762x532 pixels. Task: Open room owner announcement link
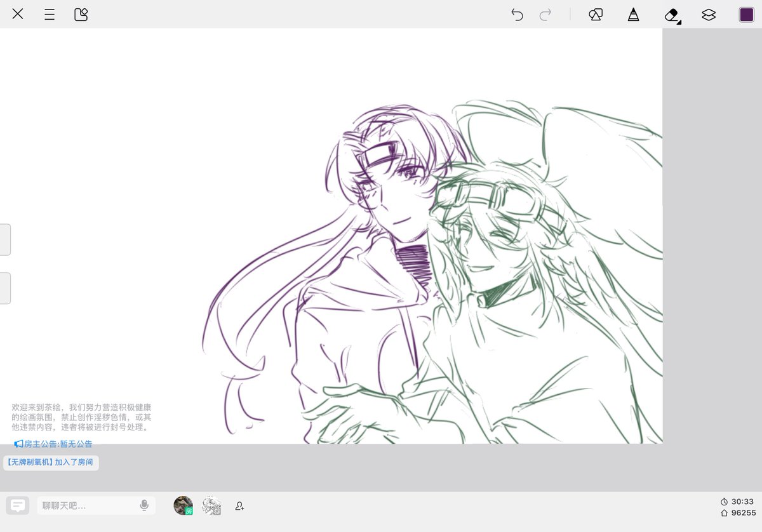(53, 444)
